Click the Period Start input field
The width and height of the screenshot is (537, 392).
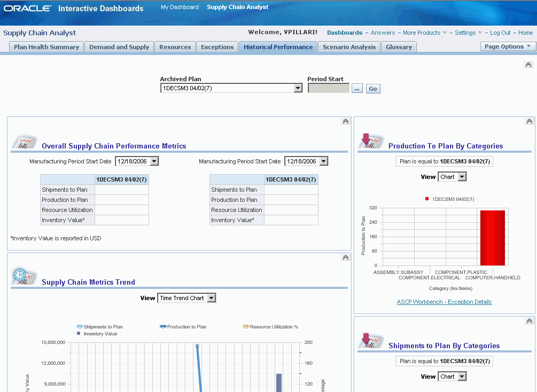pos(329,88)
